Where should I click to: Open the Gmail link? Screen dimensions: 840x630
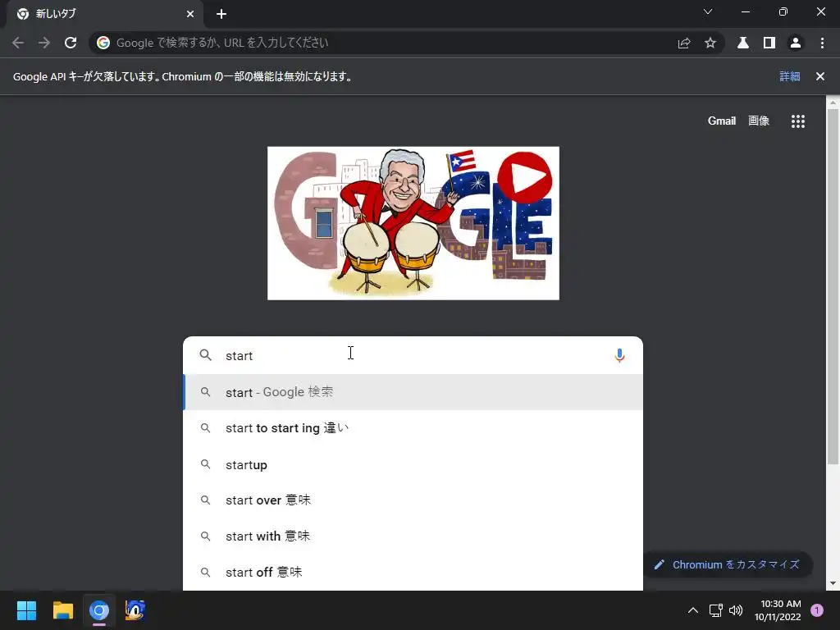[722, 121]
